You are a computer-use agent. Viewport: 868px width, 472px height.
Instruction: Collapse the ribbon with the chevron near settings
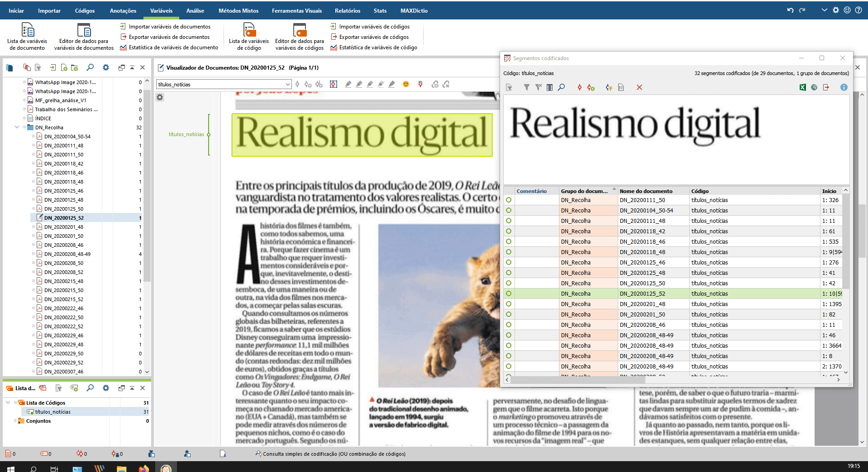[824, 10]
